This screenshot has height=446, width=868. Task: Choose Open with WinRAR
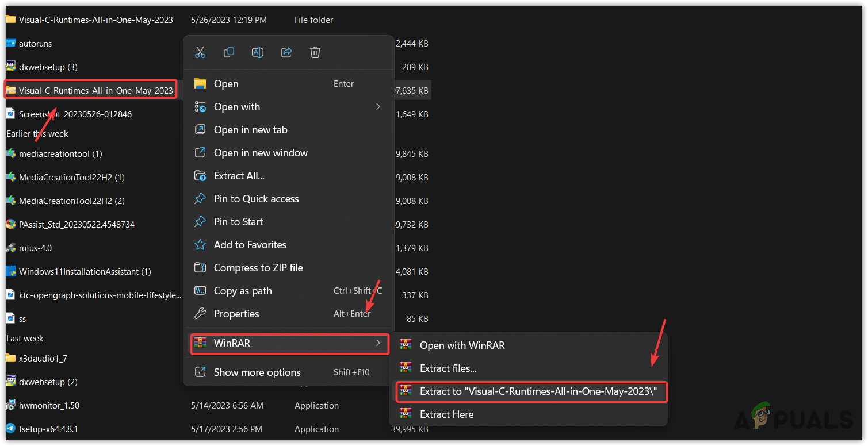(462, 345)
